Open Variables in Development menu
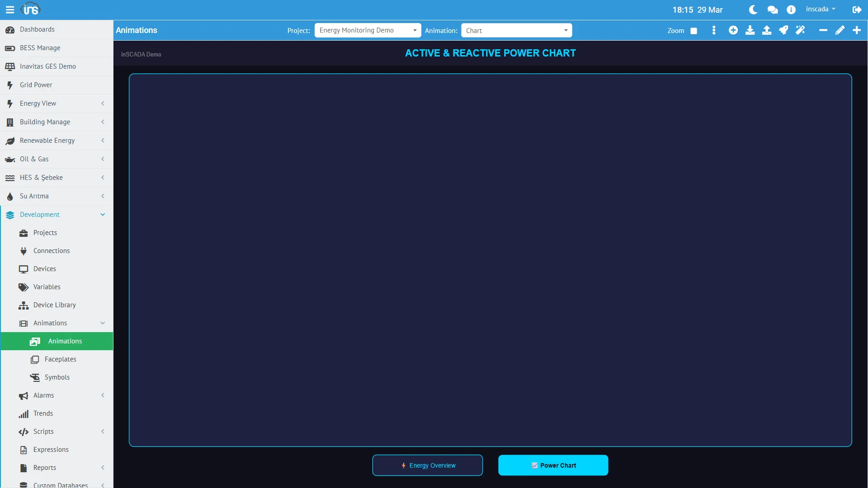This screenshot has height=488, width=868. [x=47, y=287]
